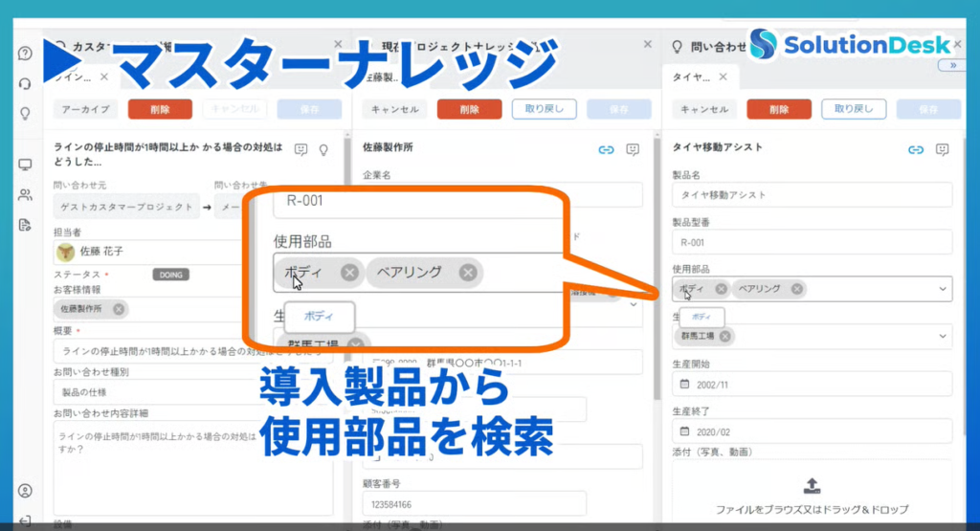Click the アーカイブ button
980x531 pixels.
pos(85,109)
